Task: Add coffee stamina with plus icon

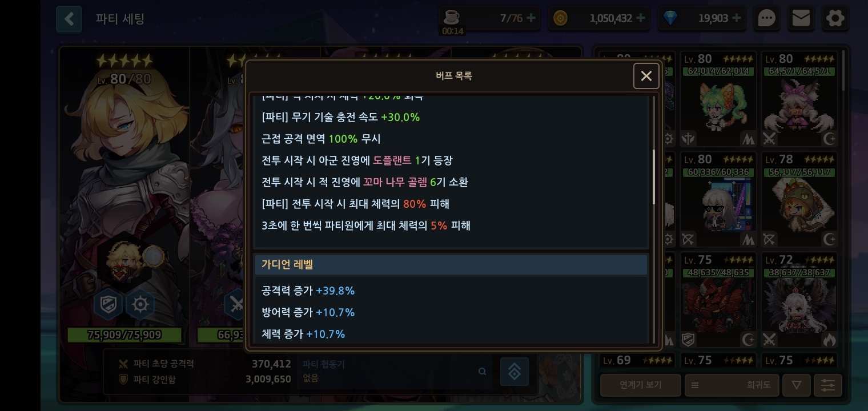Action: [x=531, y=18]
